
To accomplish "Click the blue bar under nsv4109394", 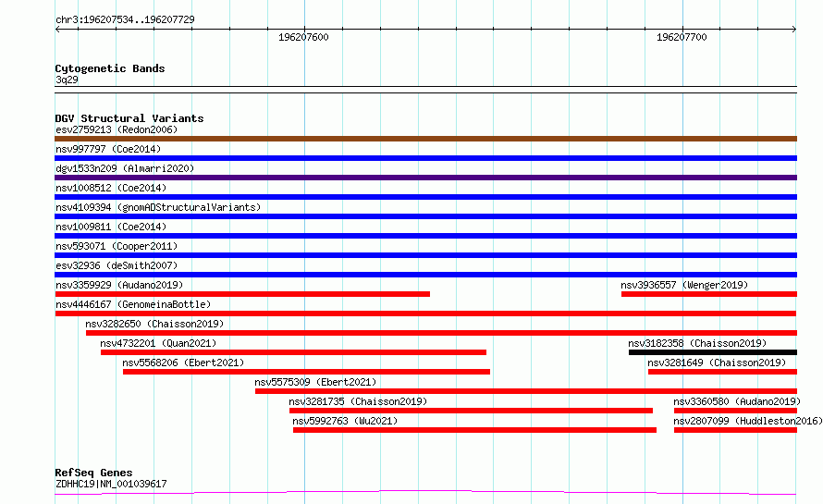I will click(425, 216).
